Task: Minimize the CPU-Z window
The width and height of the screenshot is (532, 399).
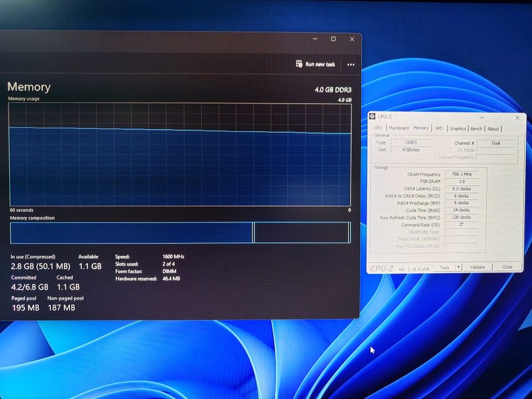Action: (482, 117)
